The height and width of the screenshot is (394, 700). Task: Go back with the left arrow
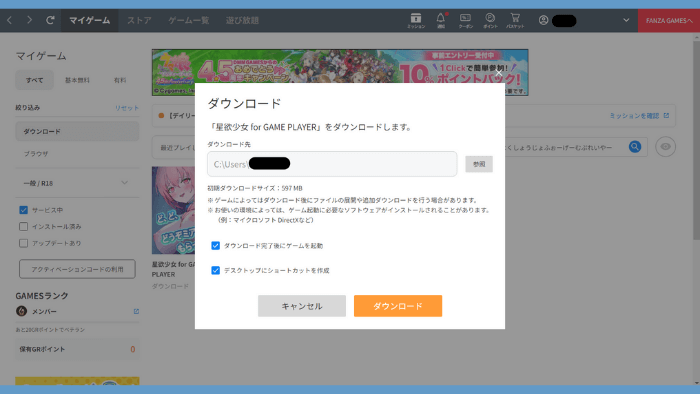[x=9, y=20]
